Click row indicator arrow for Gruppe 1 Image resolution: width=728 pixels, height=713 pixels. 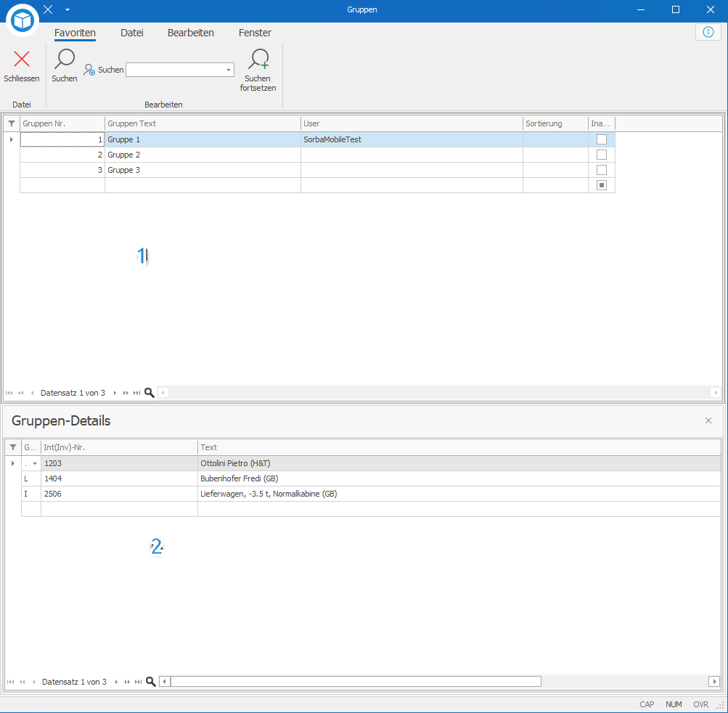(x=12, y=139)
